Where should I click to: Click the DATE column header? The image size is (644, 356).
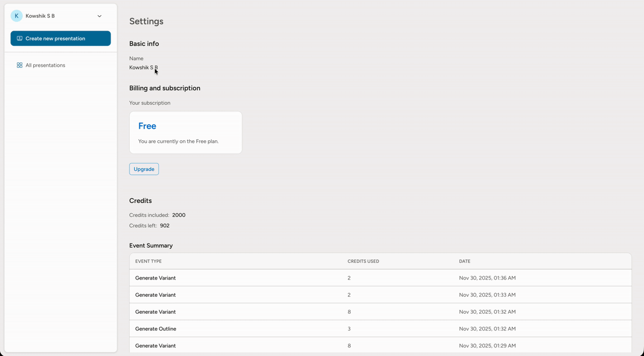click(465, 261)
